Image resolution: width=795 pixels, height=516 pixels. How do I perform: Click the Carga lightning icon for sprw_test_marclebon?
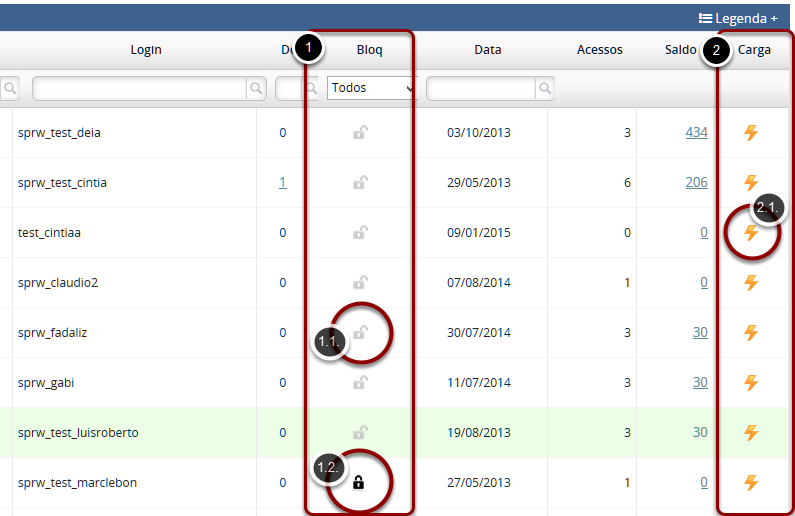point(751,483)
